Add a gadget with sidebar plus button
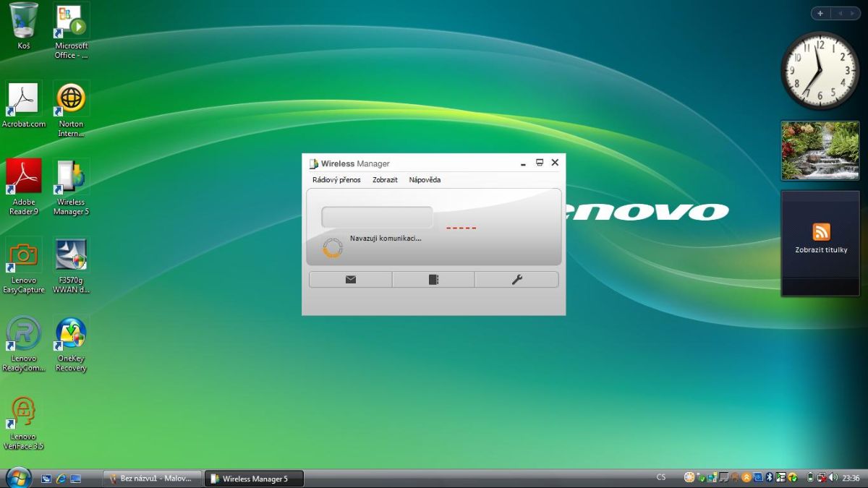 coord(820,14)
